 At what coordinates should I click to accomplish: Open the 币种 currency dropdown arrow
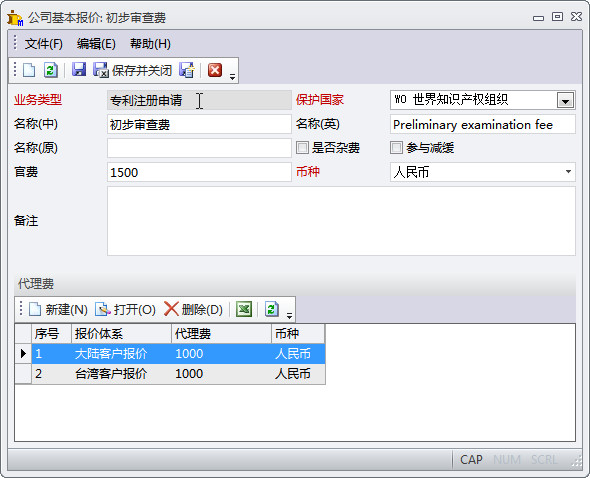[568, 172]
